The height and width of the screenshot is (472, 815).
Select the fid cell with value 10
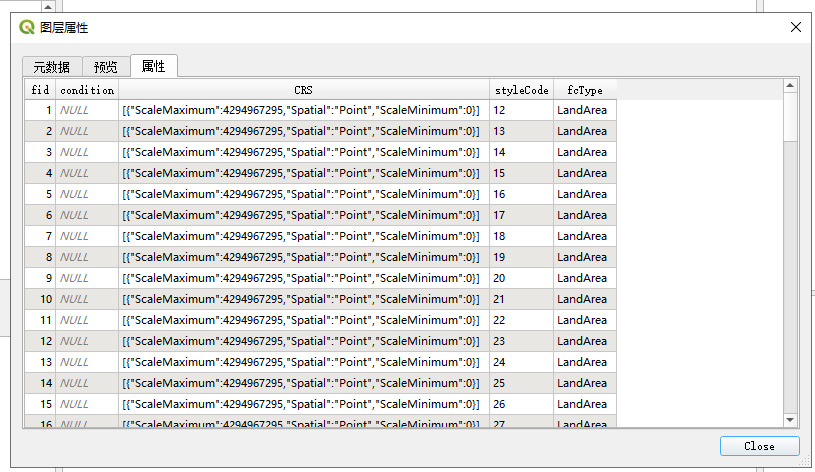[40, 299]
